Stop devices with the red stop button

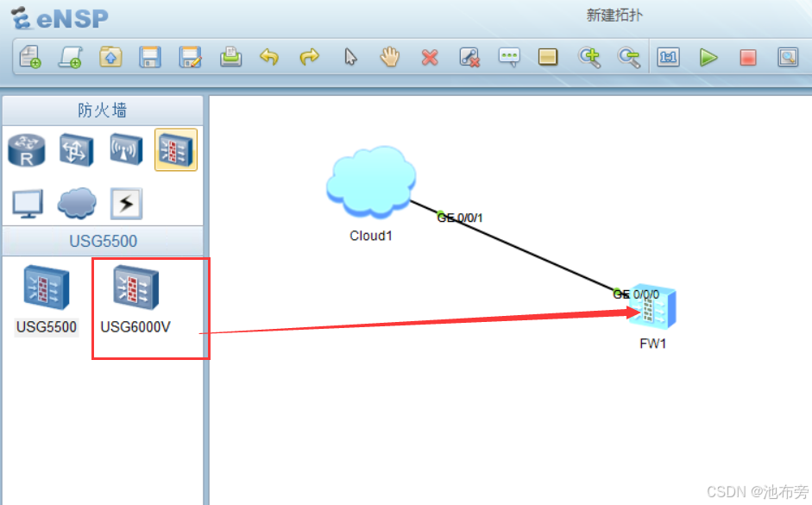(x=748, y=57)
